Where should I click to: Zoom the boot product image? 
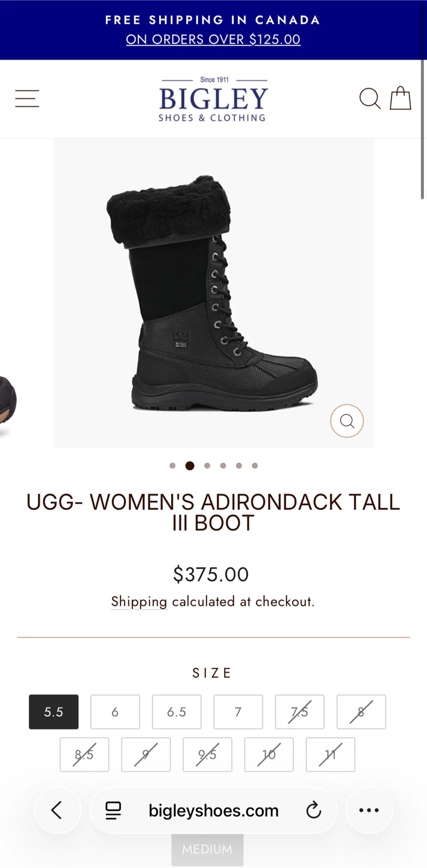click(x=347, y=421)
